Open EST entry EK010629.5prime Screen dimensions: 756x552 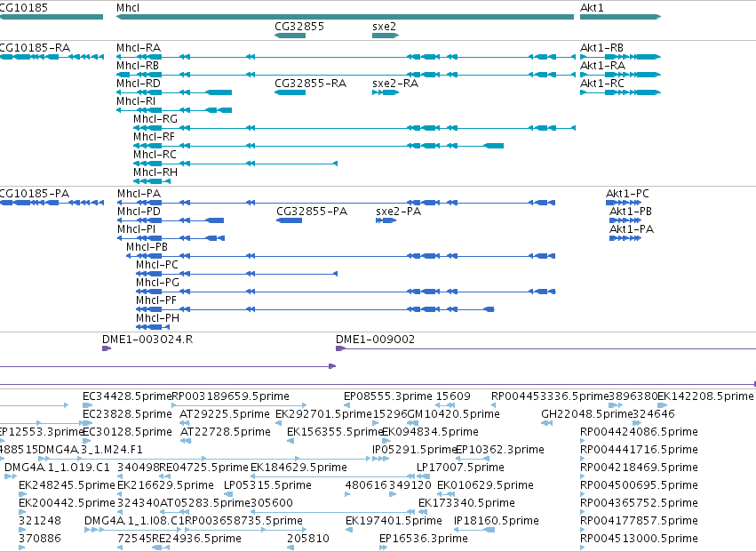pyautogui.click(x=486, y=485)
